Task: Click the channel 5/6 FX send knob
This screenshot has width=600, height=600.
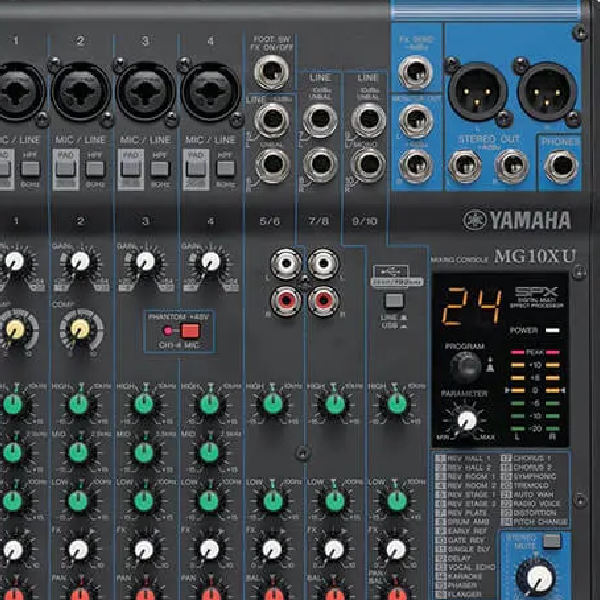Action: pyautogui.click(x=272, y=550)
